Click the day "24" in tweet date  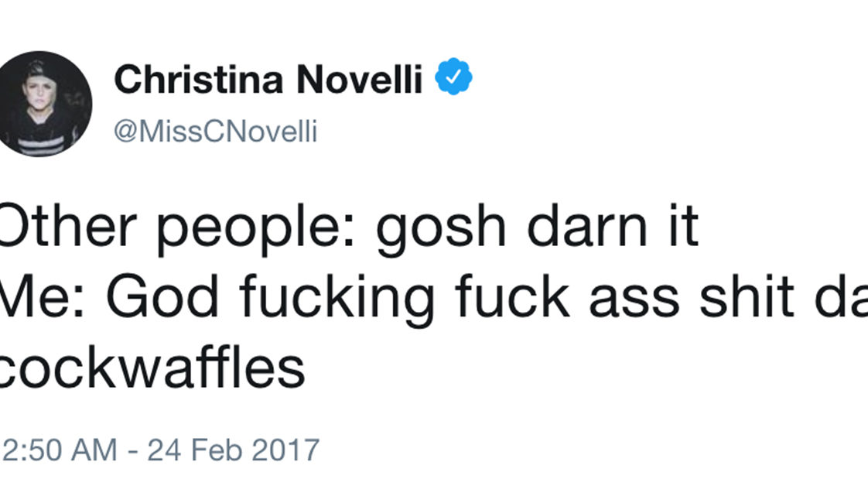[x=161, y=450]
